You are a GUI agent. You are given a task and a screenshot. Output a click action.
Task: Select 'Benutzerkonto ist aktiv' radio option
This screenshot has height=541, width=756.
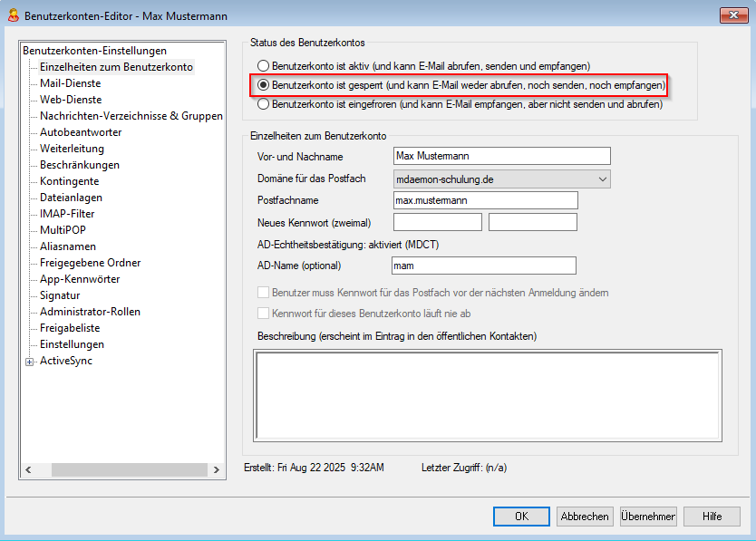tap(264, 66)
